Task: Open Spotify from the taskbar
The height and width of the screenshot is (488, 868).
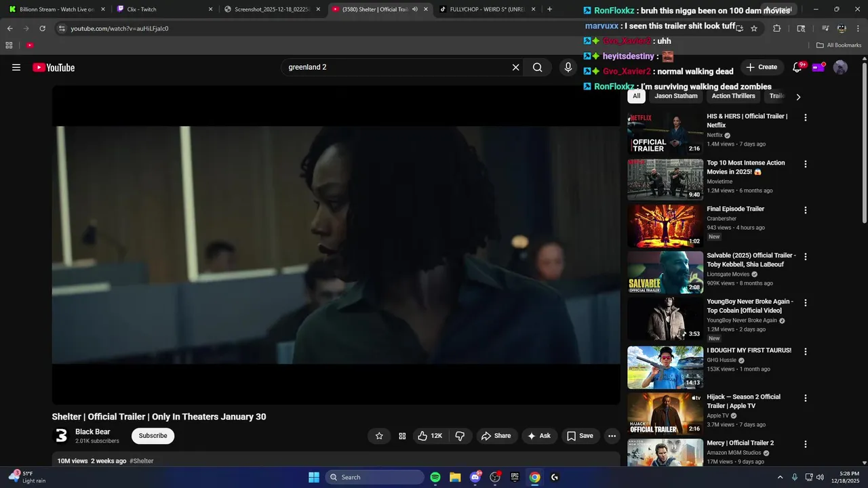Action: click(435, 477)
